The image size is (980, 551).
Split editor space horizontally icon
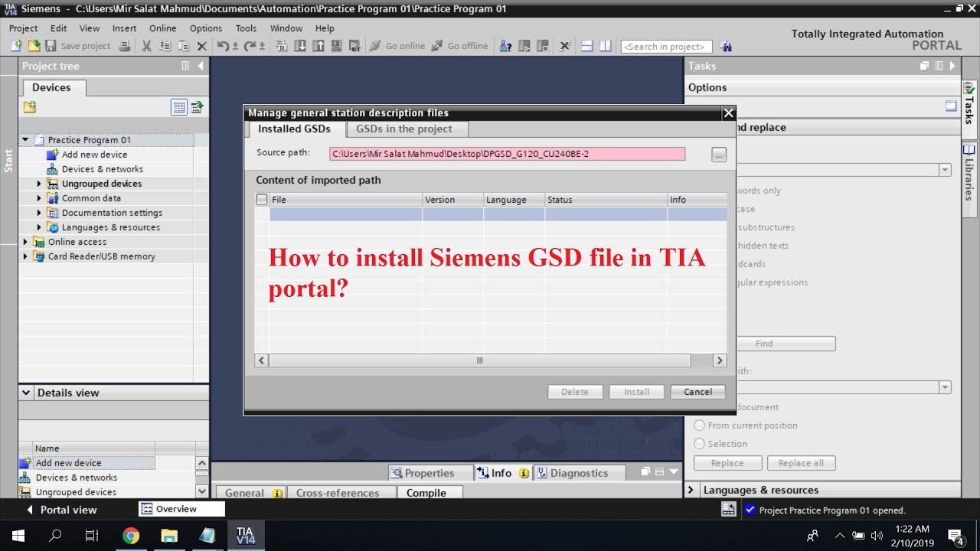587,46
